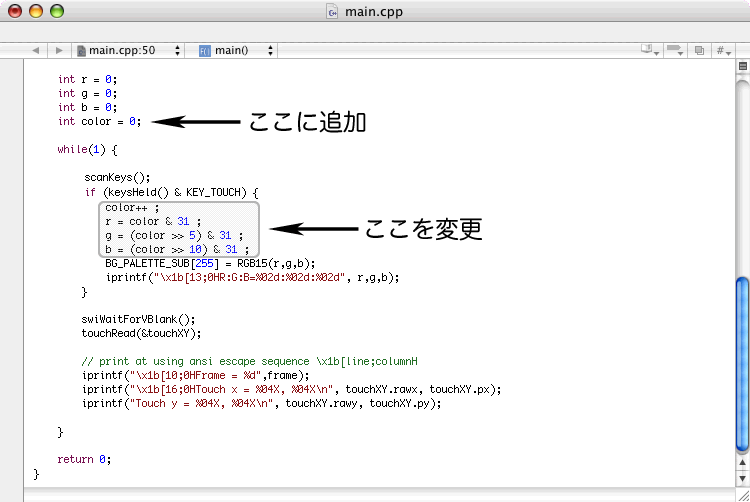Click the split editor icon above scrollbar

click(742, 68)
